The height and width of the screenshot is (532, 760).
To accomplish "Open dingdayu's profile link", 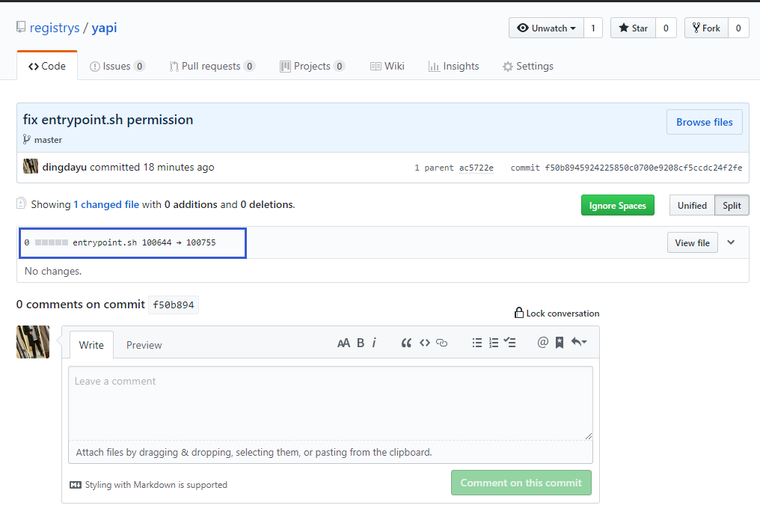I will point(64,167).
